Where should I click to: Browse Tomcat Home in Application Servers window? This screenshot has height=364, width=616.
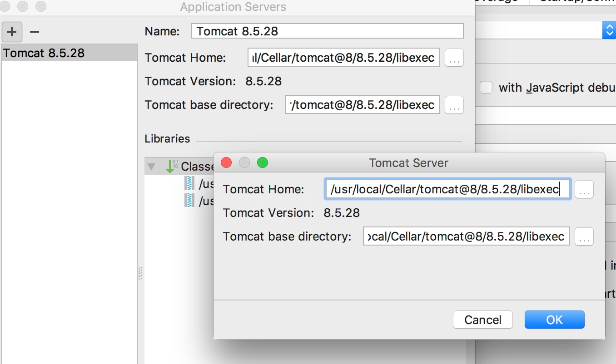tap(454, 58)
